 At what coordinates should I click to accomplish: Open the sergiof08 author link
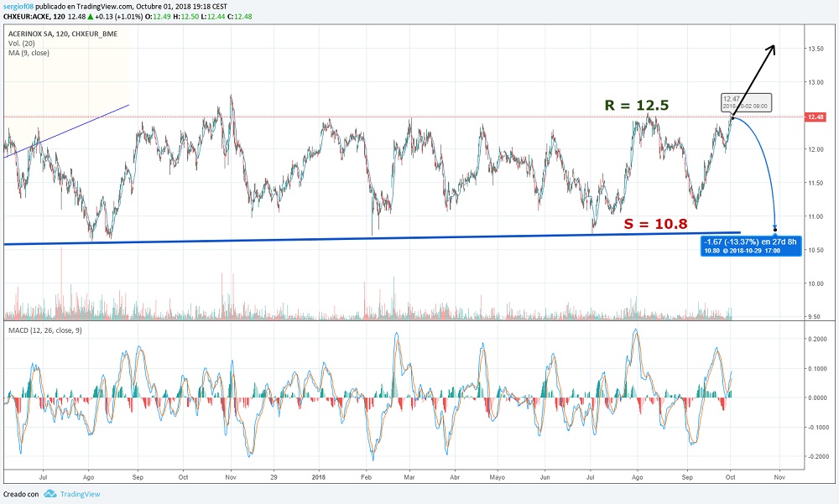pyautogui.click(x=18, y=7)
